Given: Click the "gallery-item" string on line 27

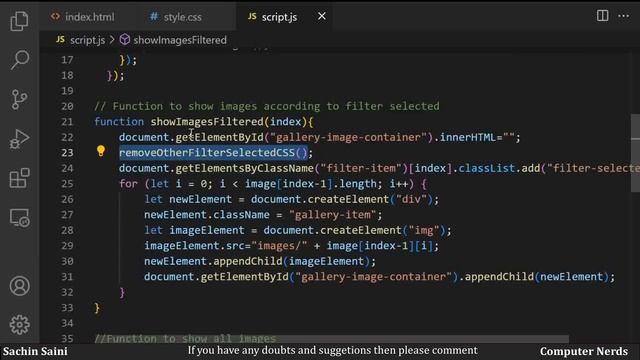Looking at the screenshot, I should [x=332, y=215].
